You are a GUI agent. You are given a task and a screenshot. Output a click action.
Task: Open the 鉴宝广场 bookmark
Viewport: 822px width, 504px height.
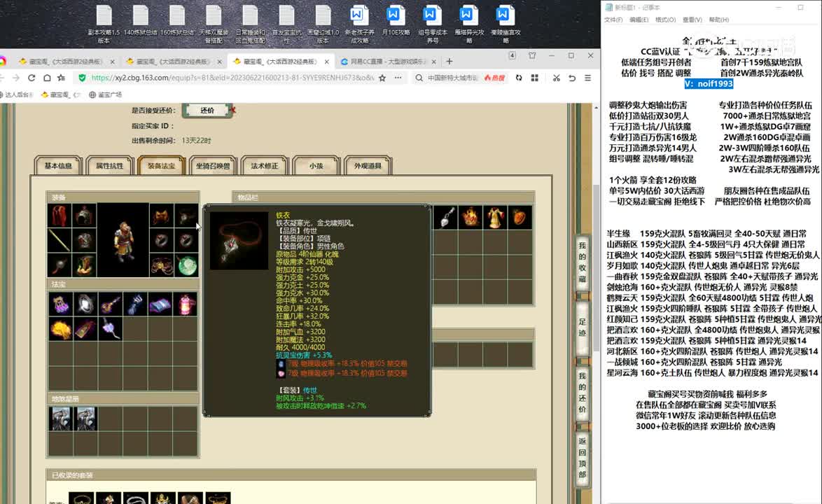pyautogui.click(x=105, y=94)
